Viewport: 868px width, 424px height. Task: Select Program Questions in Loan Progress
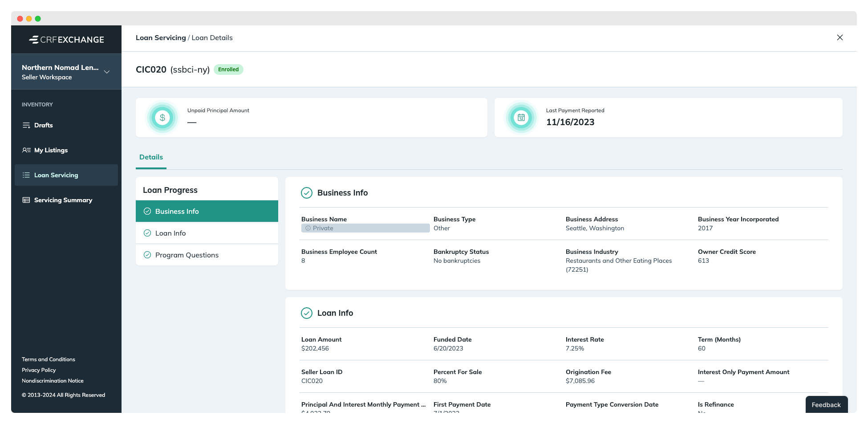coord(207,255)
